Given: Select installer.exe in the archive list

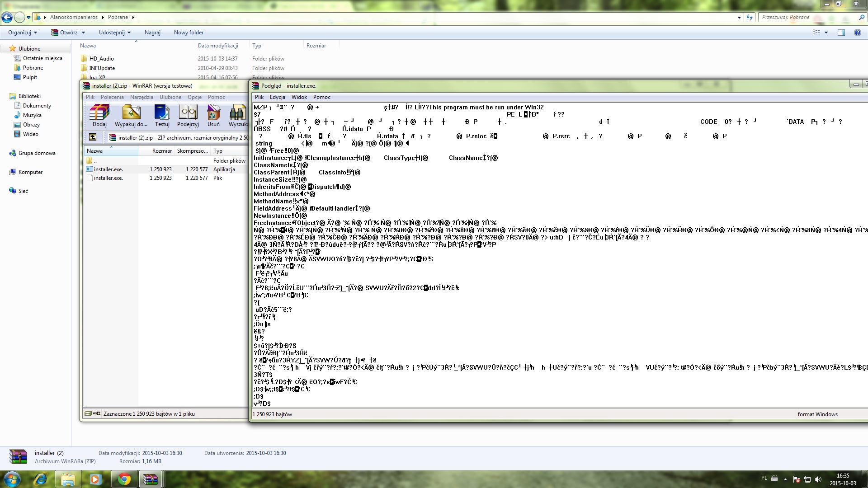Looking at the screenshot, I should (x=108, y=169).
